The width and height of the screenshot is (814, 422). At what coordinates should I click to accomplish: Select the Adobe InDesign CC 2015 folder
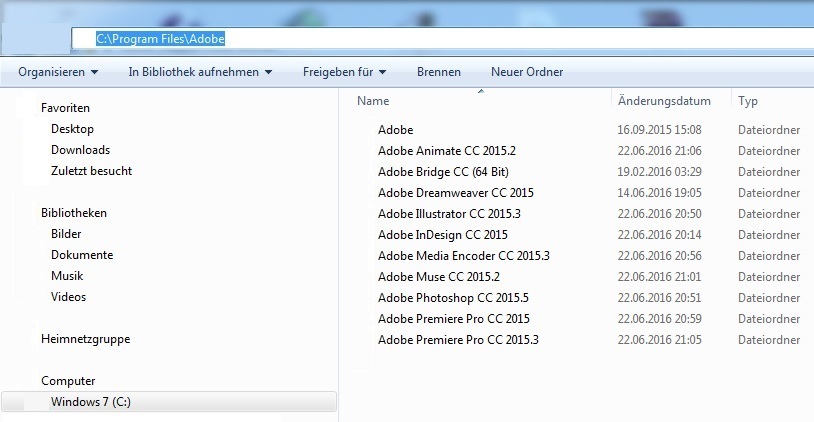[443, 235]
